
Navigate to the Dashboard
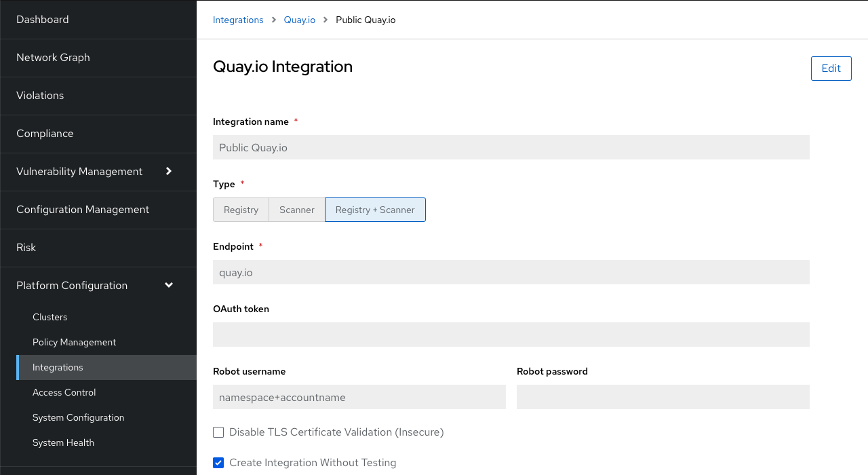(x=42, y=20)
